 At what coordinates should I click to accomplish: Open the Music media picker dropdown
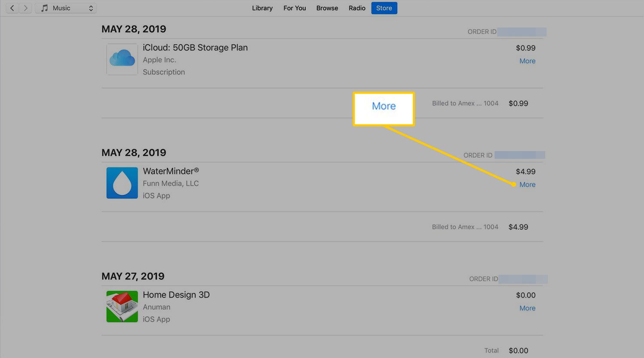(x=66, y=8)
